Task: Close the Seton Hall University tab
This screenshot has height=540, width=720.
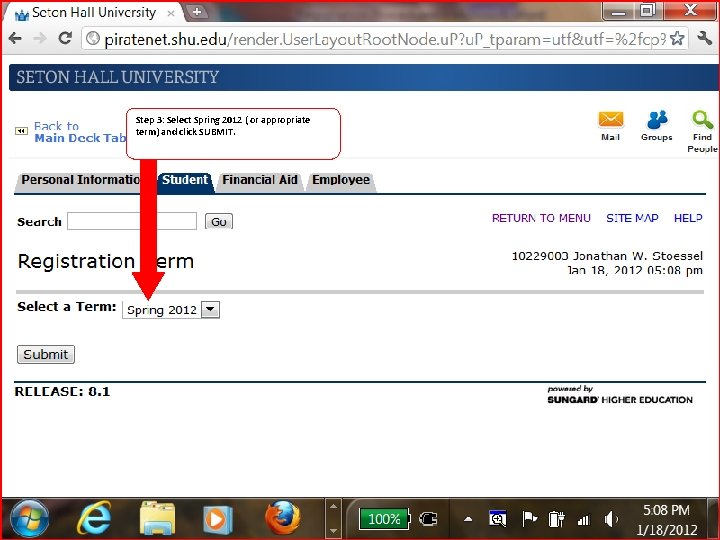Action: pos(170,14)
